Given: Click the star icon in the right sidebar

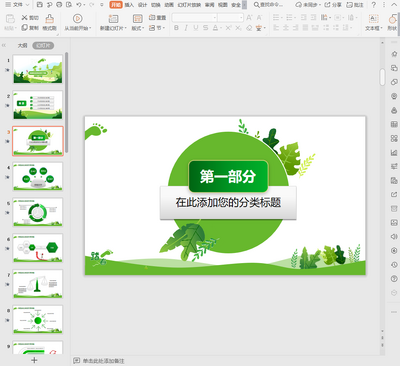Looking at the screenshot, I should [x=394, y=54].
